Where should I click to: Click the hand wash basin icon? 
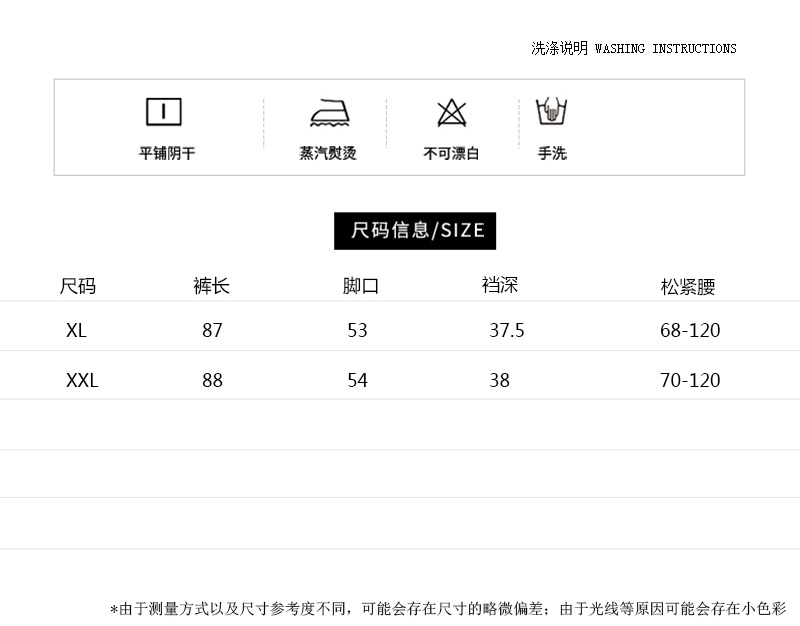coord(552,112)
